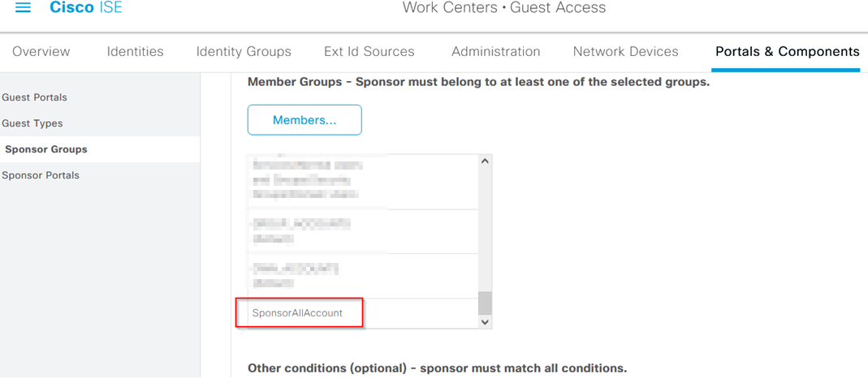Click the Members... button
The width and height of the screenshot is (868, 383).
[x=304, y=120]
